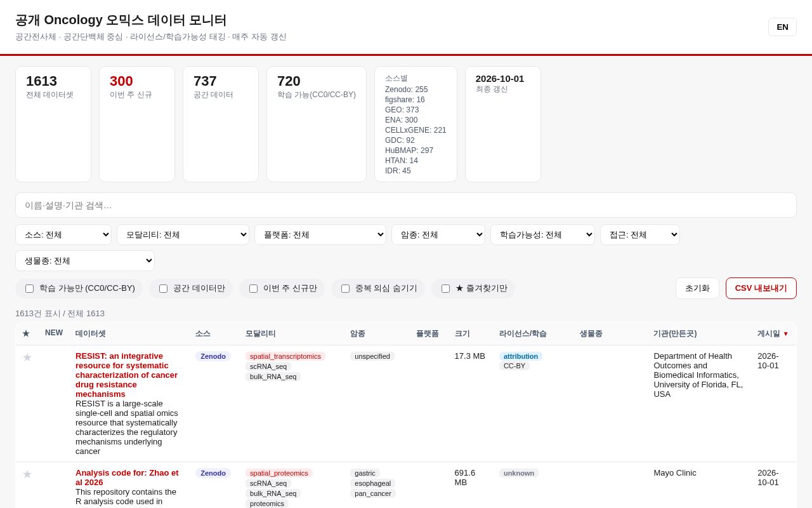Click the 737 공간 데이터 stat card
Screen dimensions: 812x508
(221, 124)
